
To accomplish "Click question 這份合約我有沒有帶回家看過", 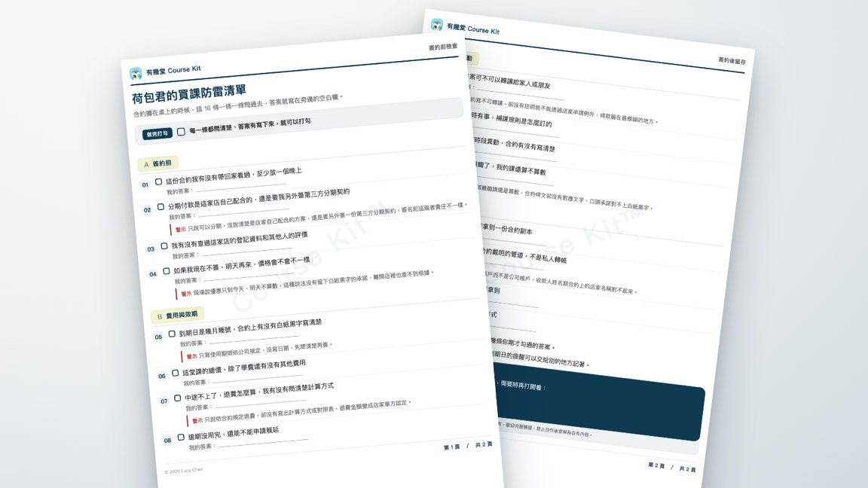I will click(234, 176).
